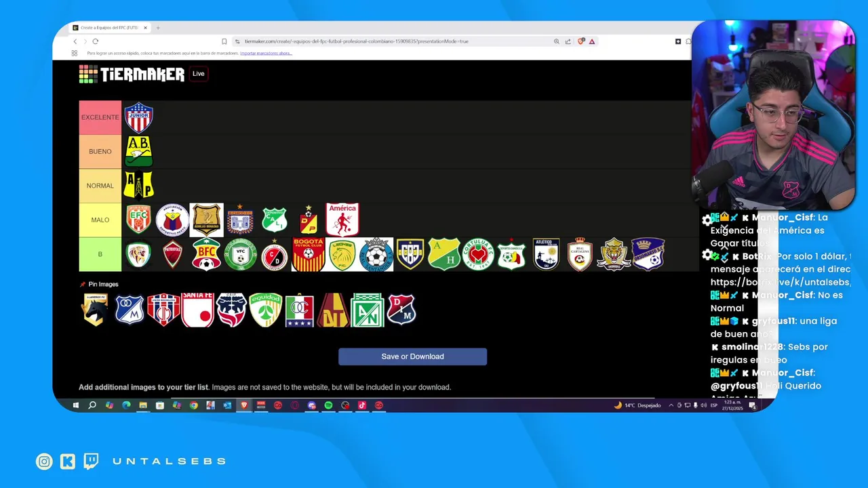Click the Alianza Petrolera crest in Normal tier
This screenshot has width=868, height=488.
pos(139,185)
